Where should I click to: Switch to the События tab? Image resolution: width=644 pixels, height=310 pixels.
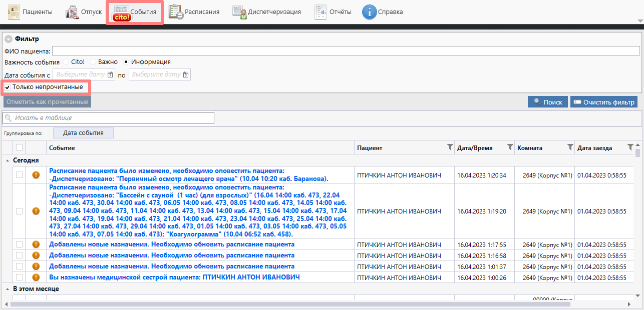pos(134,11)
